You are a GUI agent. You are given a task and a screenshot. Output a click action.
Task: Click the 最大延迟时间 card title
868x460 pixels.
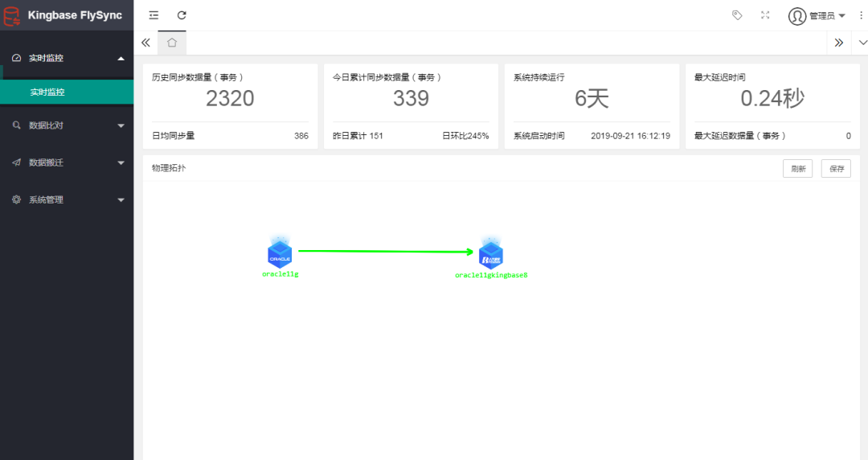(x=719, y=77)
